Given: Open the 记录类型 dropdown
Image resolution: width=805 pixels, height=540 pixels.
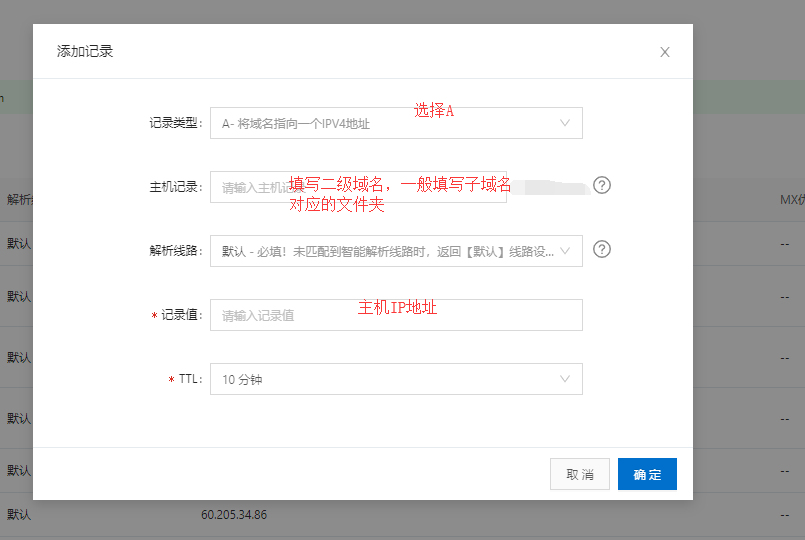Looking at the screenshot, I should [396, 123].
